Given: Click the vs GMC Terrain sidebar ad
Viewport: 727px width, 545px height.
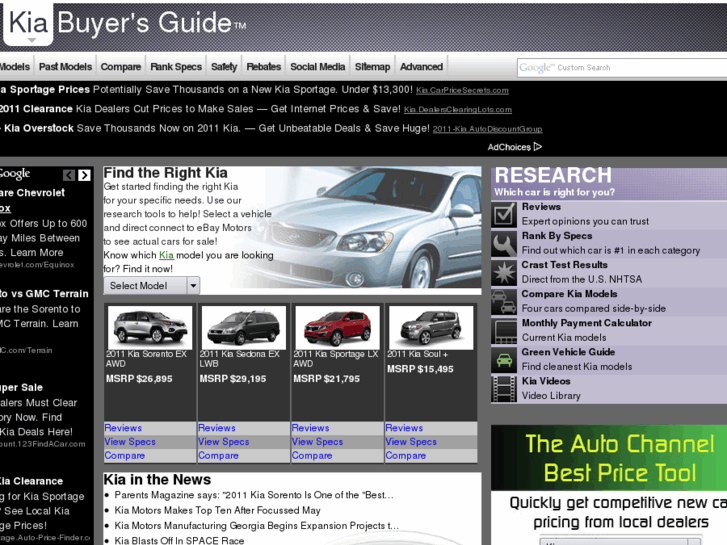Looking at the screenshot, I should tap(44, 294).
